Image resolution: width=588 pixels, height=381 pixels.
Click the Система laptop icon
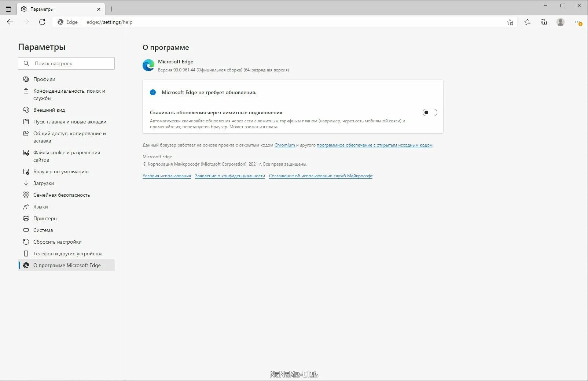26,230
